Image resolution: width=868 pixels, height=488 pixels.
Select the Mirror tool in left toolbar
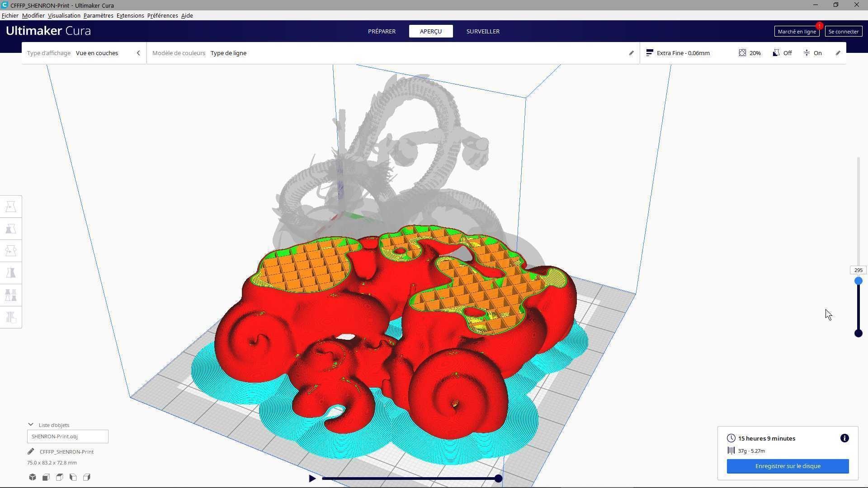[11, 273]
